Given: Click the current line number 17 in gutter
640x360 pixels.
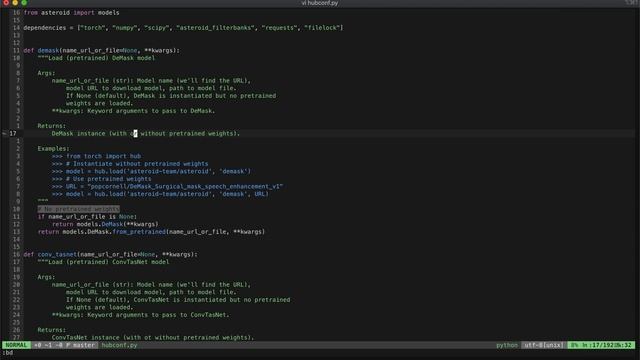Looking at the screenshot, I should pos(13,133).
